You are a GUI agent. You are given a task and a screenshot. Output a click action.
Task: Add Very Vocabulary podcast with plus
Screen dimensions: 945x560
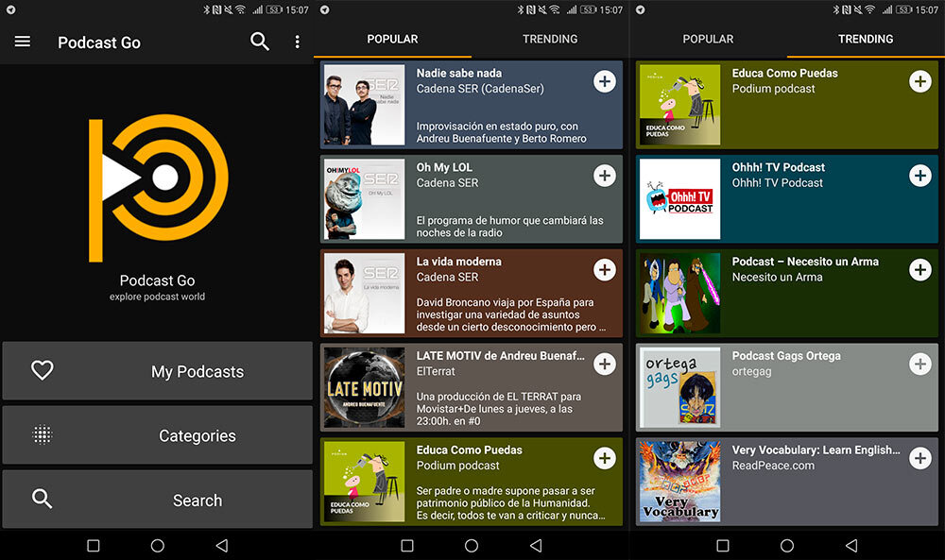click(919, 459)
